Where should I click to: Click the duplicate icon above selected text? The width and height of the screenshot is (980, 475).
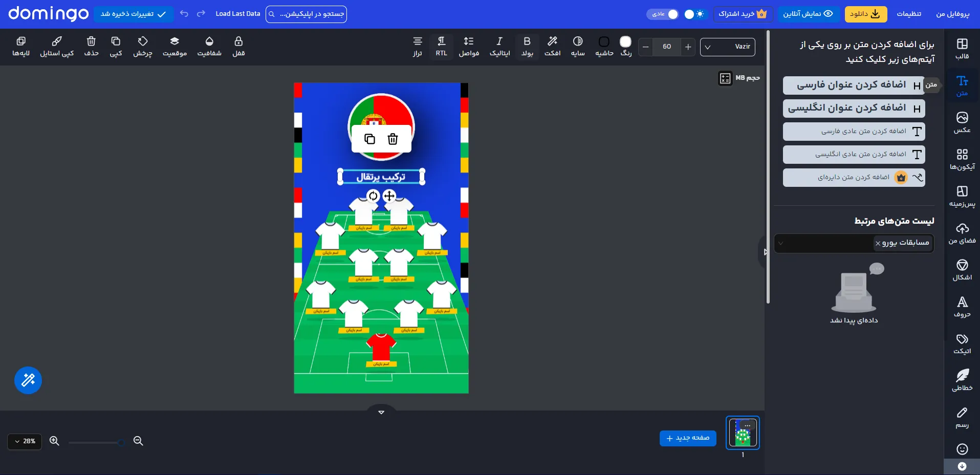click(x=369, y=139)
